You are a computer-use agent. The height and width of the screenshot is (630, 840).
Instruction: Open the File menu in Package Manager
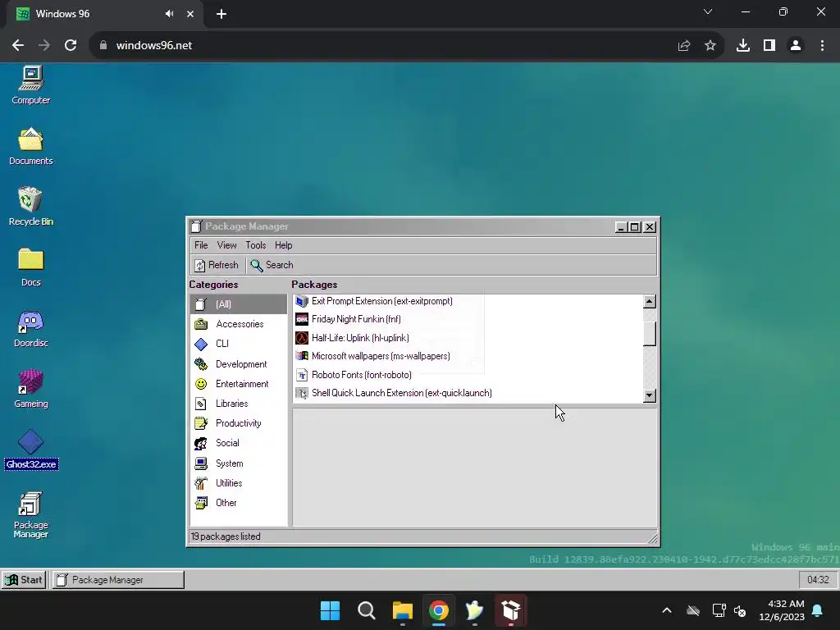coord(201,245)
